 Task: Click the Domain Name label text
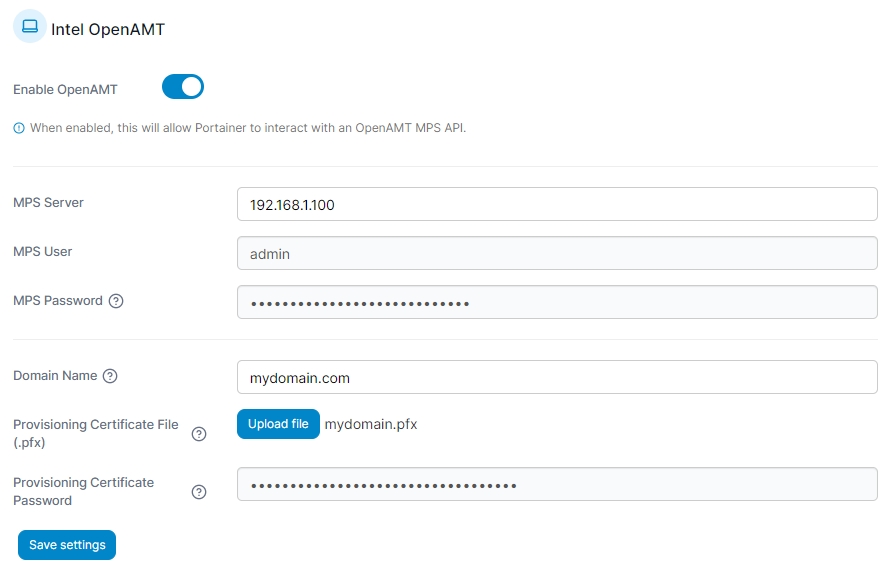(x=55, y=375)
